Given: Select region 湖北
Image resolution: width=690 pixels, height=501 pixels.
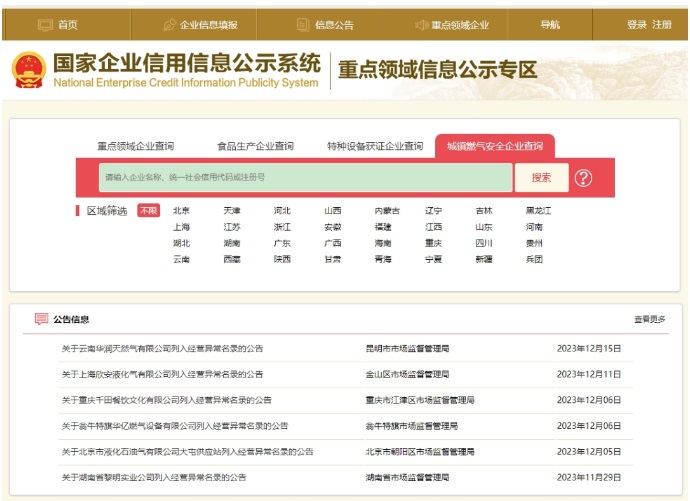Looking at the screenshot, I should [x=181, y=243].
